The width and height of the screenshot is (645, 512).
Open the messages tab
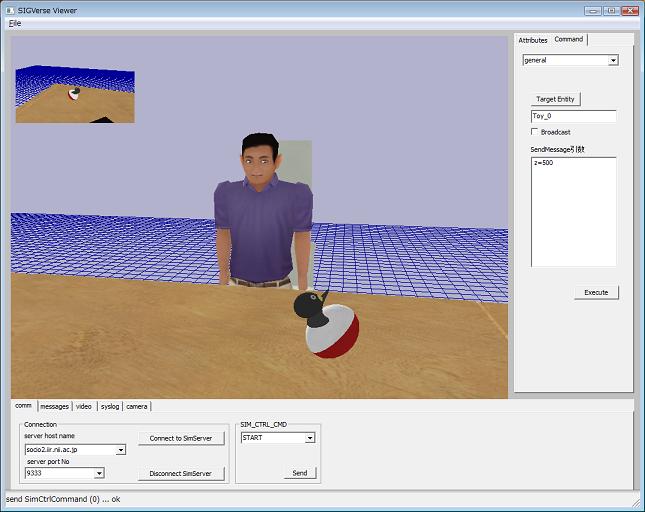tap(54, 406)
